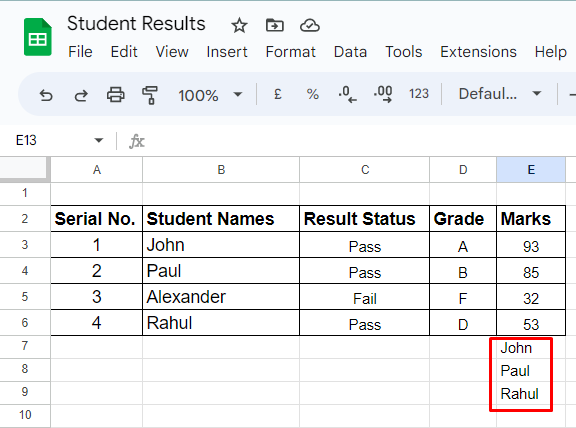Print the spreadsheet using the printer icon
576x428 pixels.
coord(116,94)
